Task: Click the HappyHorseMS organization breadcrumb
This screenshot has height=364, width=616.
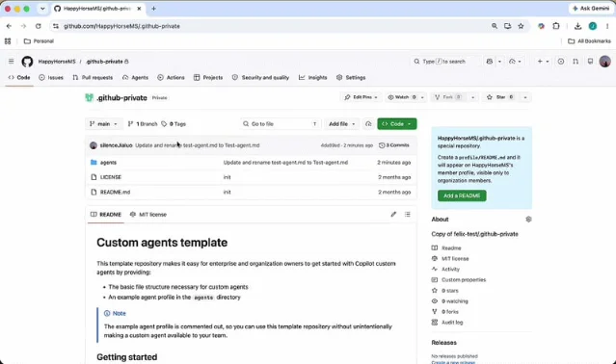Action: tap(57, 62)
